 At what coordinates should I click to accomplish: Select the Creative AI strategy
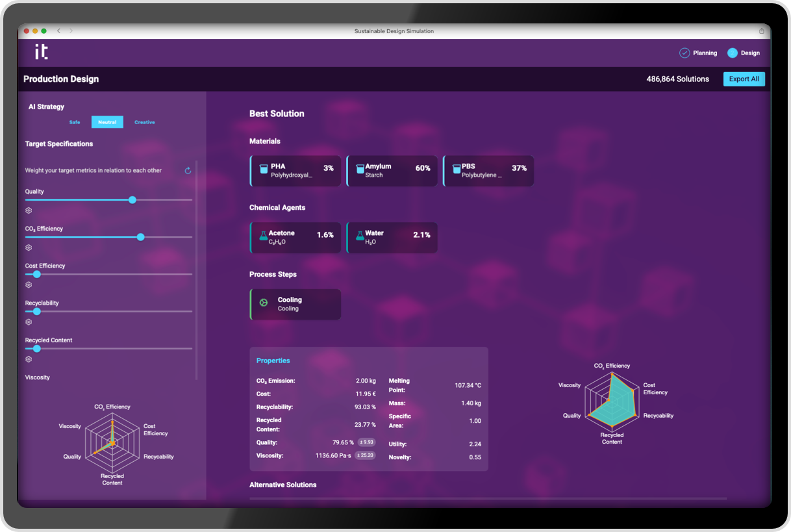click(144, 122)
